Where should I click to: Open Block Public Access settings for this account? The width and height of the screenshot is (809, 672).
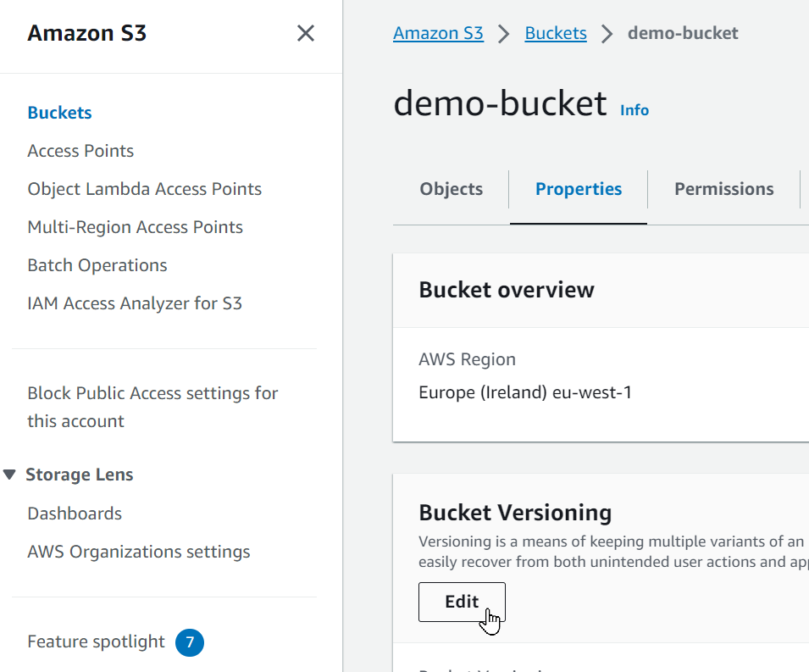[x=152, y=407]
